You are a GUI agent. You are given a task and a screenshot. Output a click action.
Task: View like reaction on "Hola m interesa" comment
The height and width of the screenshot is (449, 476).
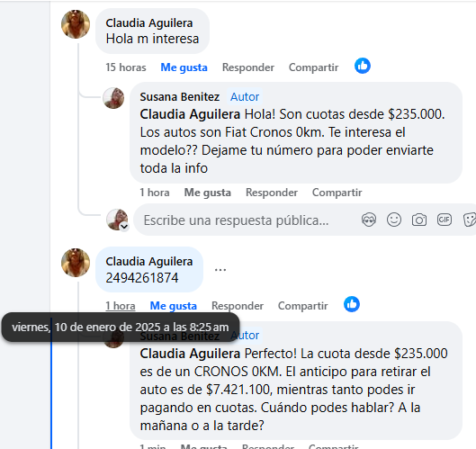point(363,66)
